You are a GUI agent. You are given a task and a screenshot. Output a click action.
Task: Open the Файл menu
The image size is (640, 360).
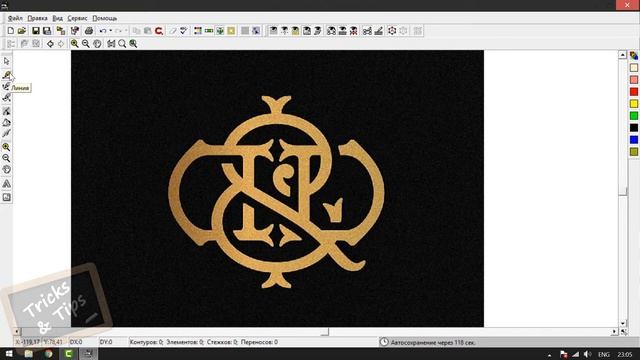click(x=15, y=18)
